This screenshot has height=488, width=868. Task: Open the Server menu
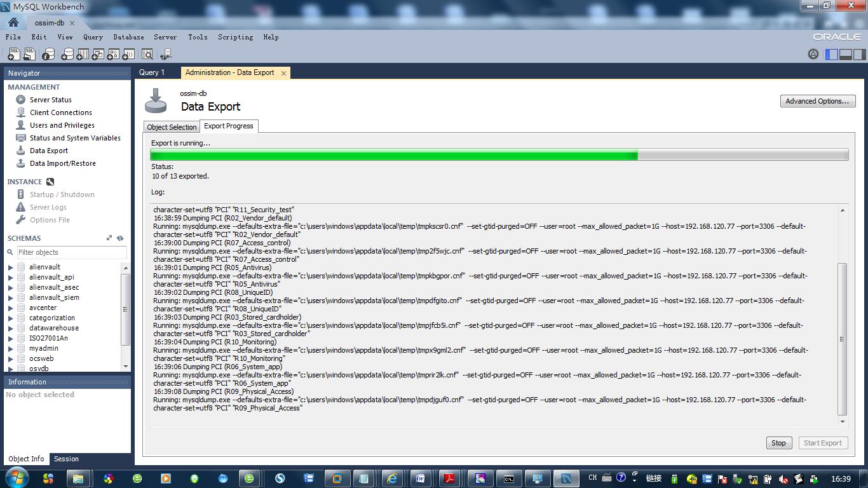(x=165, y=37)
